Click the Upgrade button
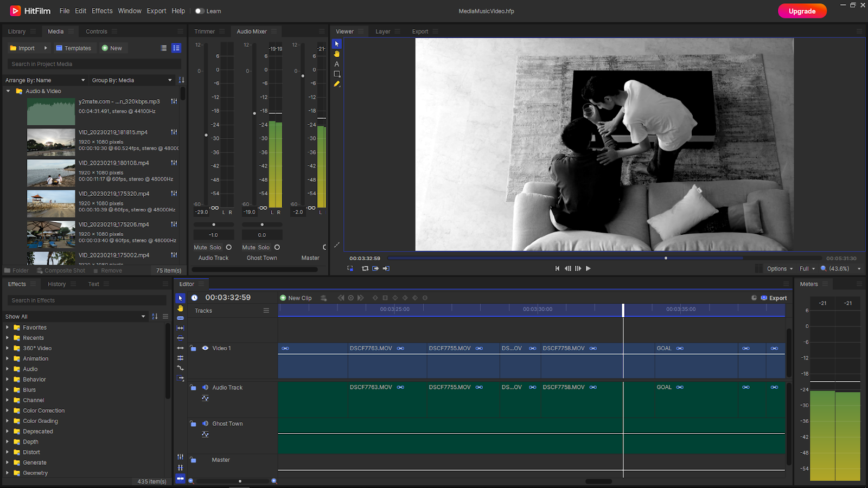The width and height of the screenshot is (868, 488). click(802, 11)
